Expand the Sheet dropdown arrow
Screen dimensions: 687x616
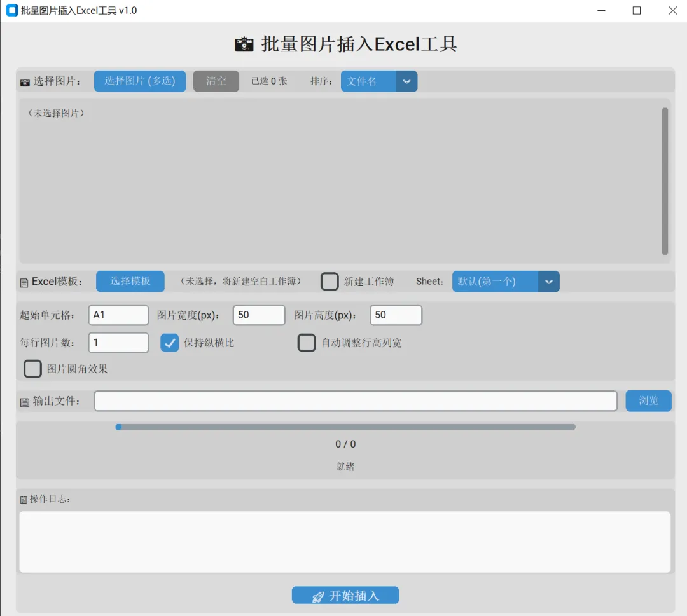(548, 282)
